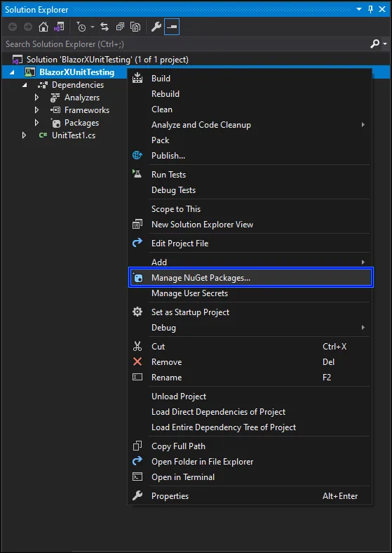Image resolution: width=392 pixels, height=553 pixels.
Task: Expand the Frameworks node
Action: pyautogui.click(x=36, y=110)
